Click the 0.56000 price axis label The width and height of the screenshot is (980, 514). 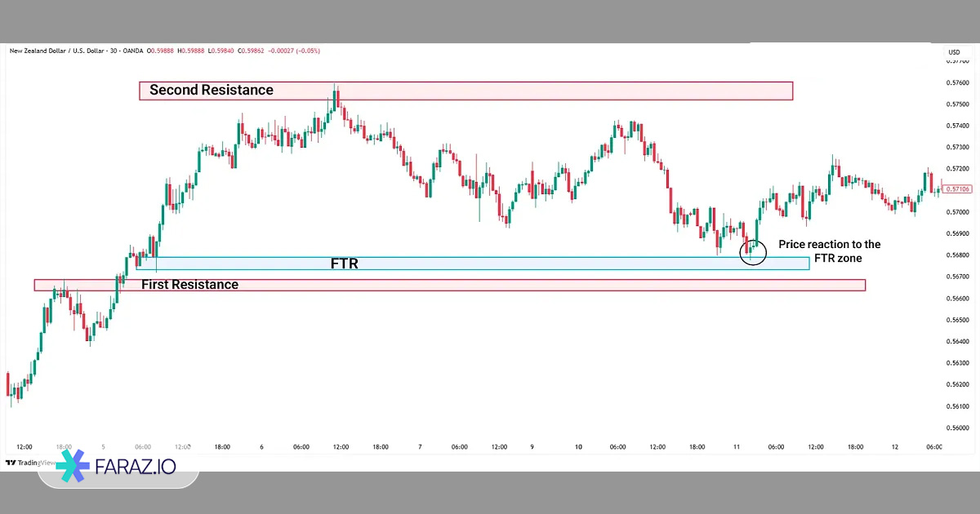(958, 428)
